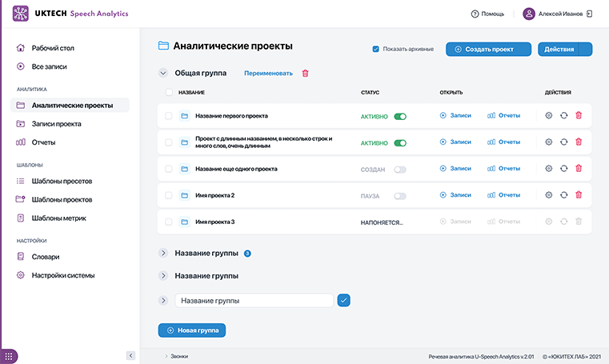Click the folder icon of Имя проекта 3
Screen dimensions: 609x364
(185, 222)
